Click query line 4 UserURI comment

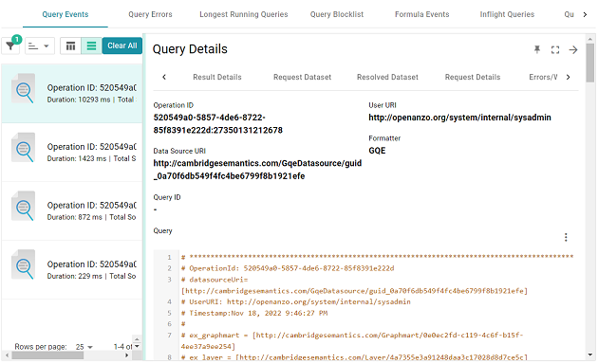(x=296, y=302)
